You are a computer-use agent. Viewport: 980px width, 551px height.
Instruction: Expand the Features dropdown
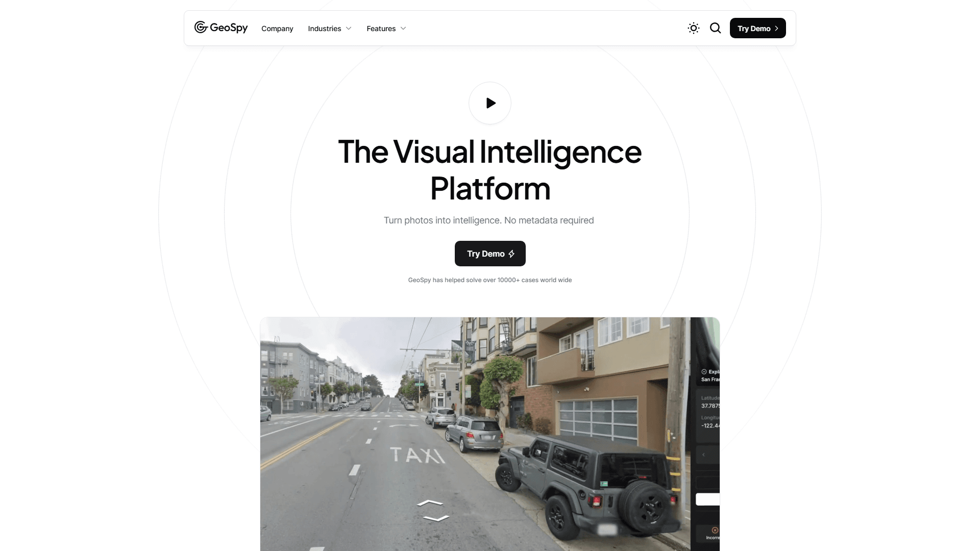[386, 29]
